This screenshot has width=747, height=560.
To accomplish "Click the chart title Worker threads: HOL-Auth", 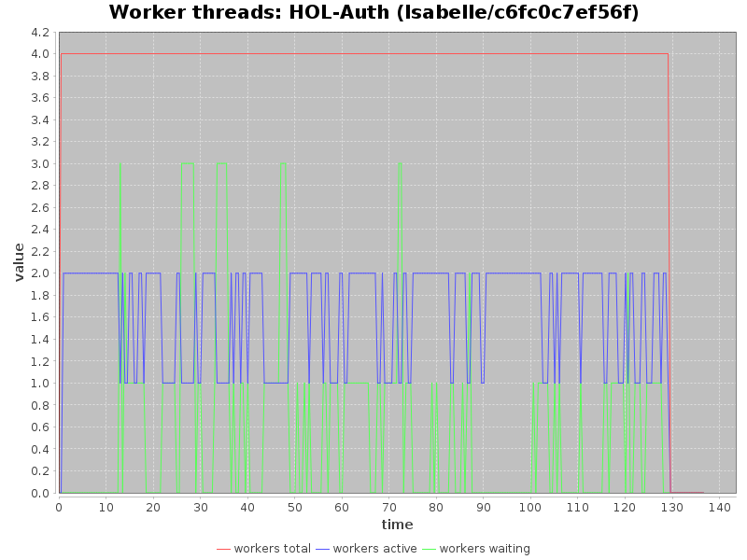I will tap(373, 13).
